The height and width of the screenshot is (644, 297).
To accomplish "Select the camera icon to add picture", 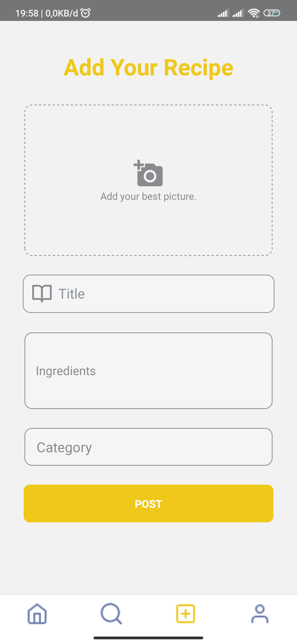I will click(x=148, y=173).
